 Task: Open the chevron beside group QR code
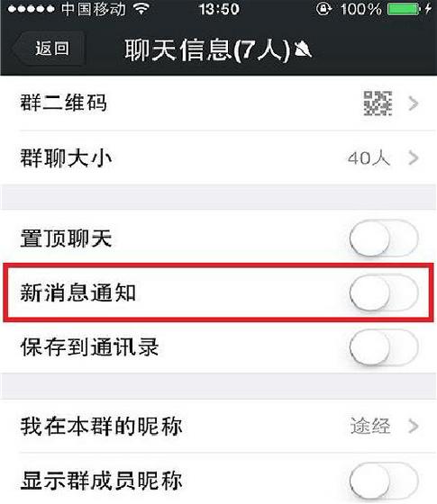coord(414,103)
